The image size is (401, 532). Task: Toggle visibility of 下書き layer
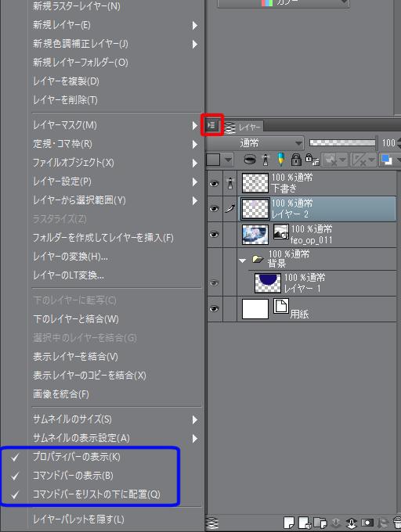pos(214,183)
